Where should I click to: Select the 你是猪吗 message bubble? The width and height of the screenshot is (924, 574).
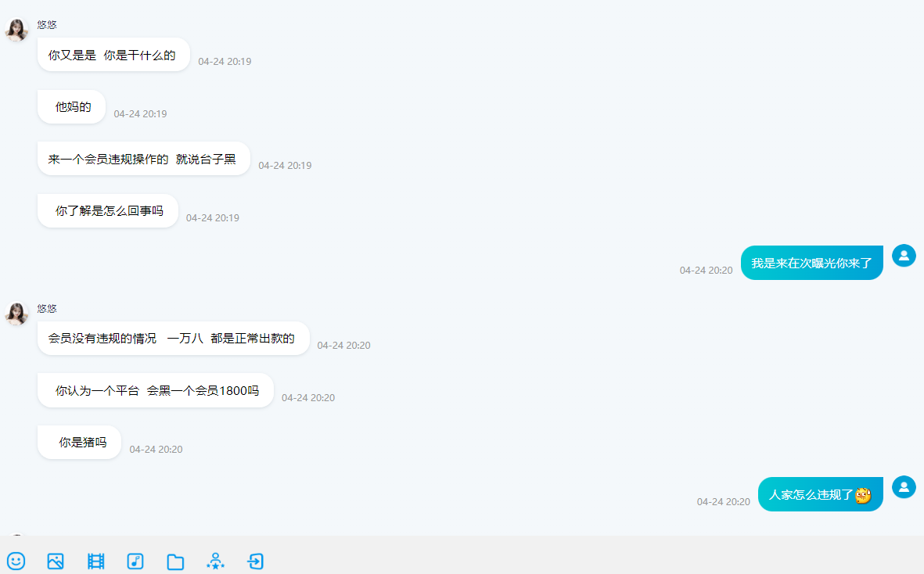81,443
